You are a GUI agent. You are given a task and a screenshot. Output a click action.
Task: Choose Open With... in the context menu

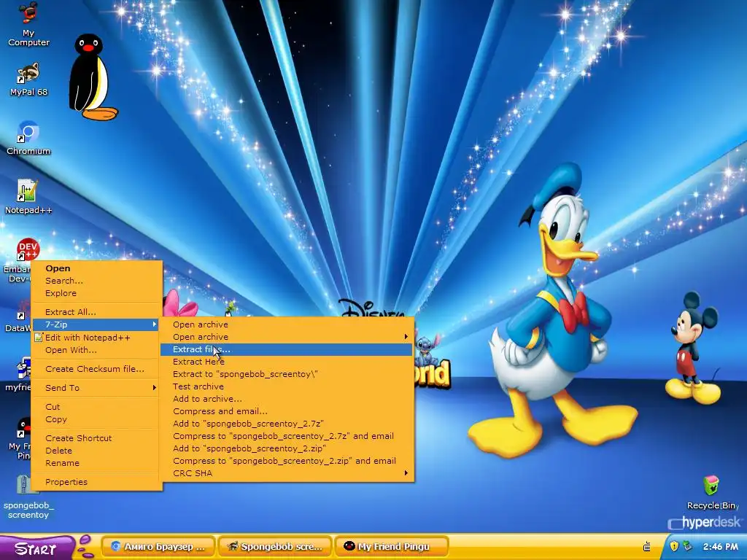pos(97,350)
